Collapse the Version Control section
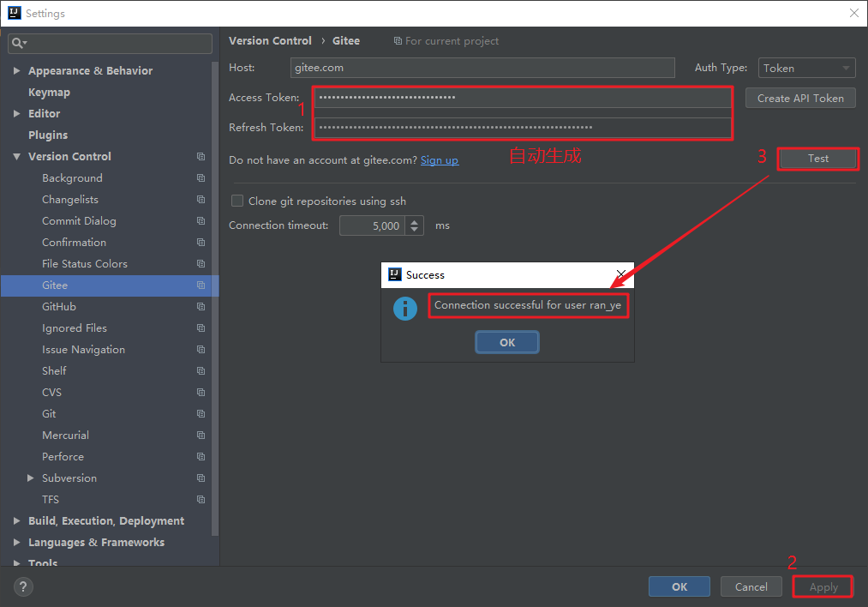The height and width of the screenshot is (607, 868). 16,157
